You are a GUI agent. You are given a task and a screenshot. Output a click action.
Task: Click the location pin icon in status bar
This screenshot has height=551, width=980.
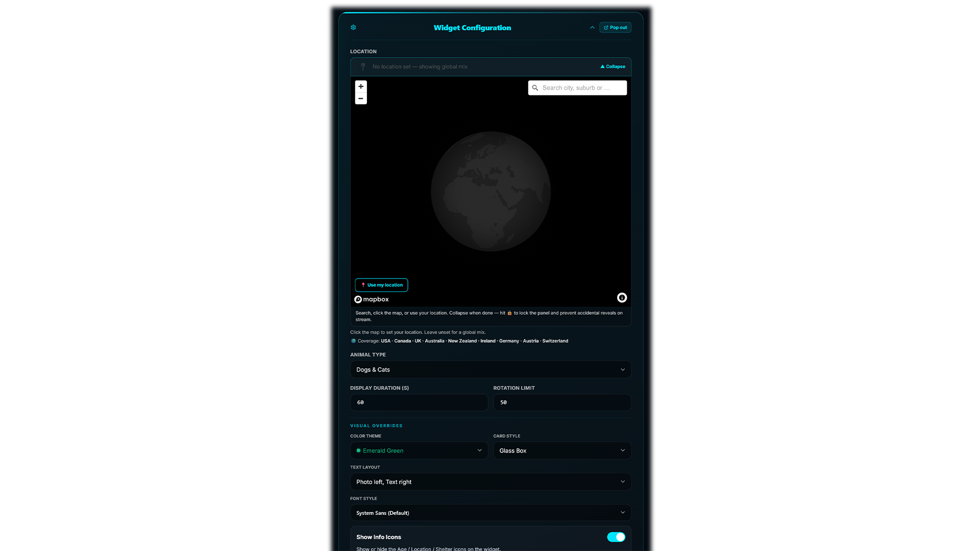click(x=363, y=67)
